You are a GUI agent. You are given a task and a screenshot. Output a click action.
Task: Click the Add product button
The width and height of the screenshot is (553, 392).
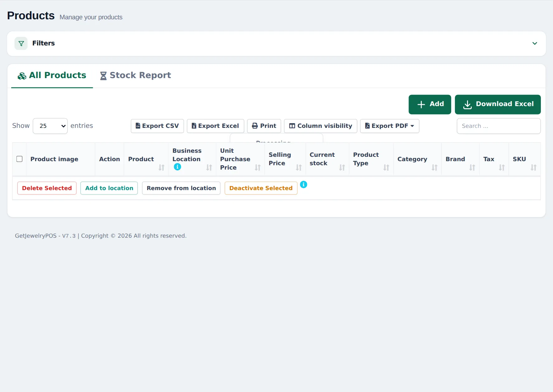tap(430, 105)
